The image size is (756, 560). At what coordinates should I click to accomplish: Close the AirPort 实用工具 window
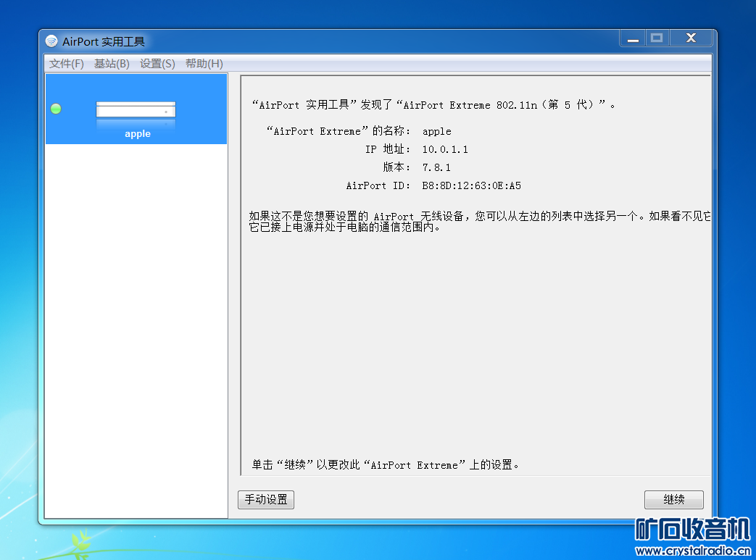691,38
